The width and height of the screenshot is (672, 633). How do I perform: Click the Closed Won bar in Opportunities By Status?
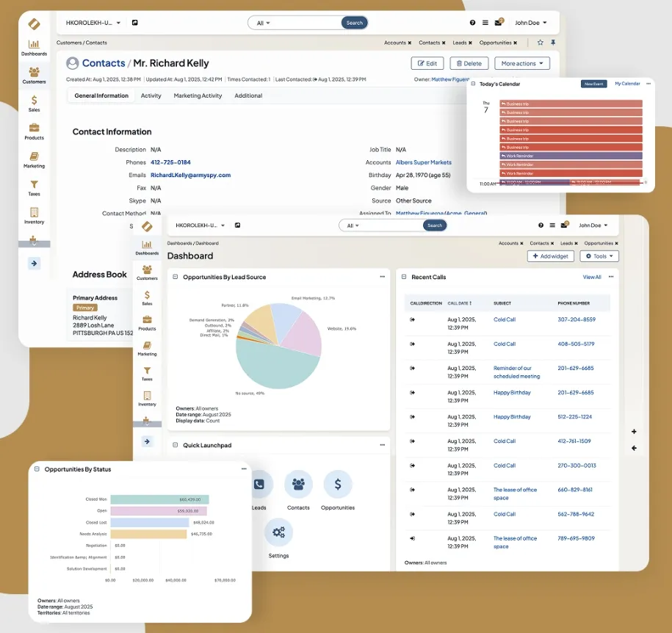pos(159,499)
